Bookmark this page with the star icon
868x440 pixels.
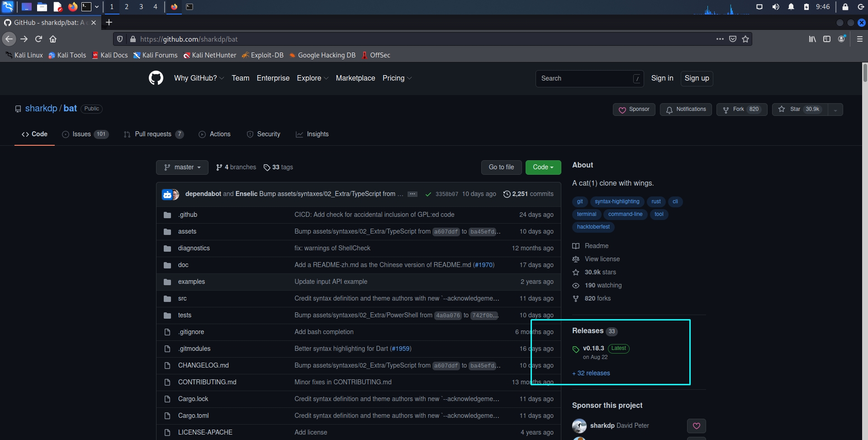pyautogui.click(x=745, y=39)
